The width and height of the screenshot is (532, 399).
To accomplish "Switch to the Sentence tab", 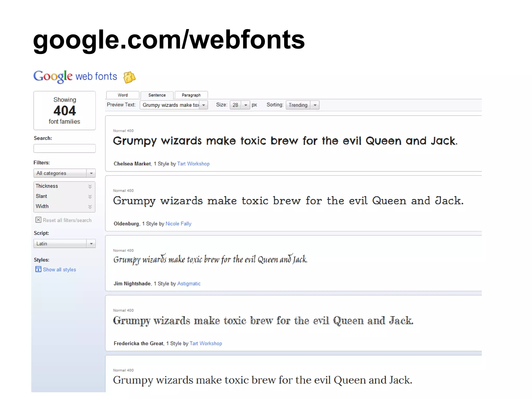I will pos(157,95).
